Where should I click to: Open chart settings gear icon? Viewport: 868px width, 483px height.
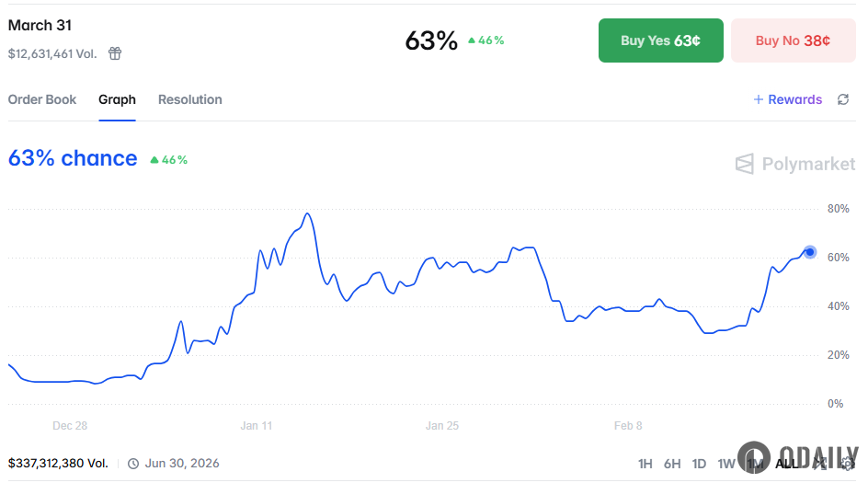[x=847, y=464]
